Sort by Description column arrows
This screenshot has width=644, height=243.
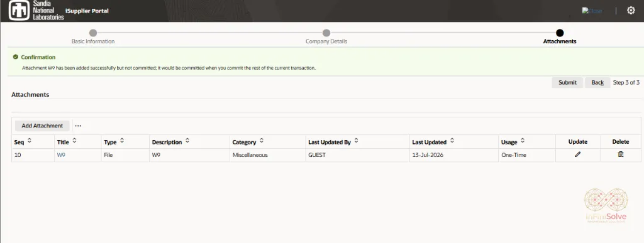point(187,141)
